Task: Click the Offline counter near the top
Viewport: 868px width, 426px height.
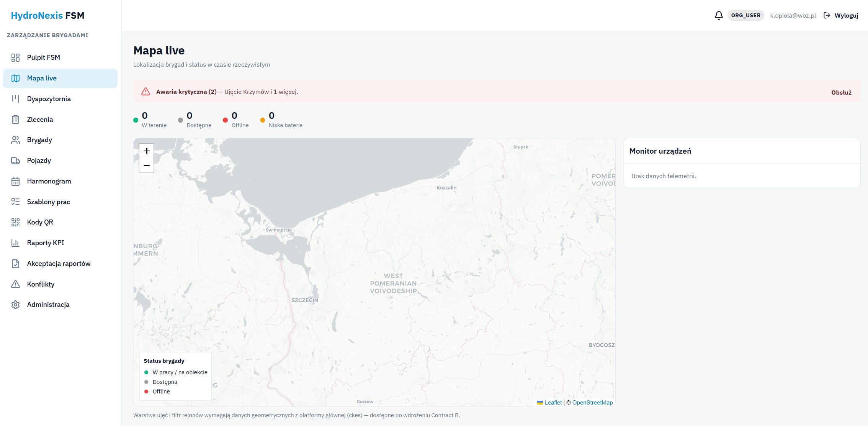Action: [236, 120]
